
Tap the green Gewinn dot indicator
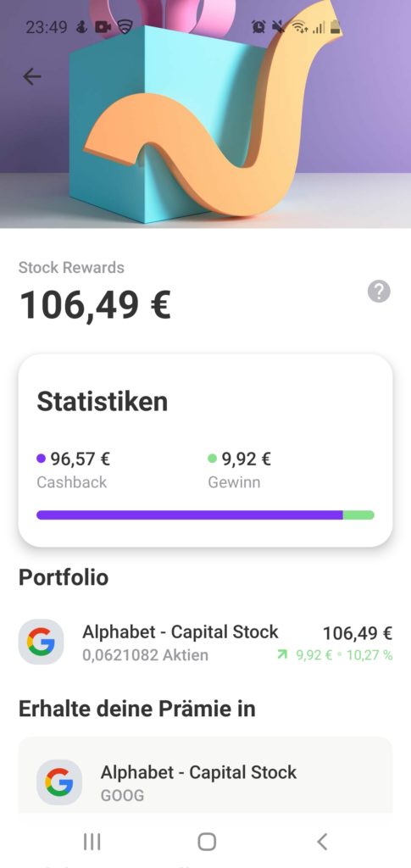pos(212,459)
